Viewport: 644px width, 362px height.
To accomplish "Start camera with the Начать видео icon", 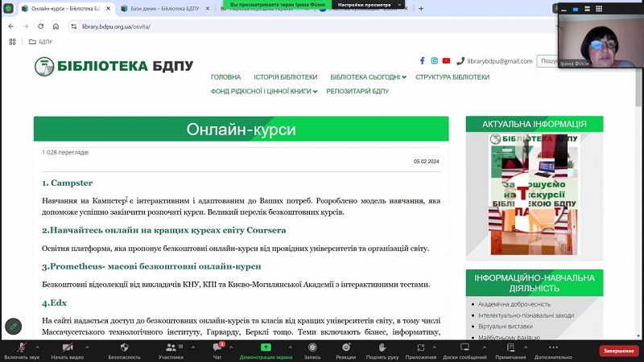I will [x=68, y=348].
